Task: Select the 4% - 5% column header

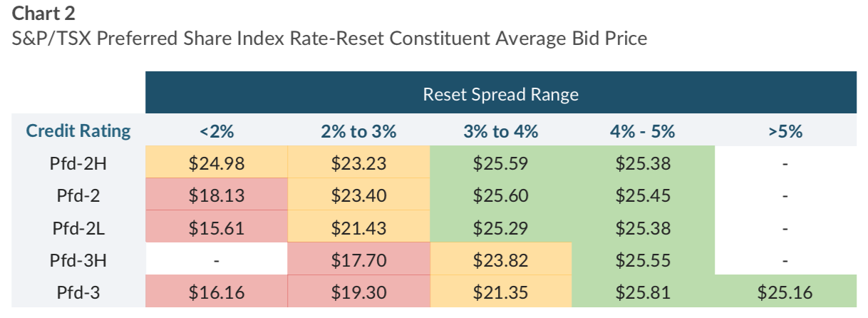Action: tap(642, 131)
